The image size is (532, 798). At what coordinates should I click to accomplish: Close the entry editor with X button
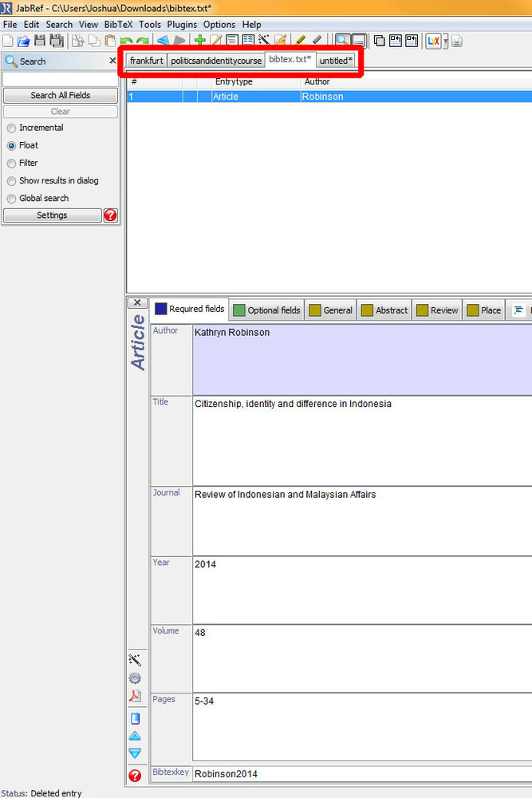coord(137,302)
